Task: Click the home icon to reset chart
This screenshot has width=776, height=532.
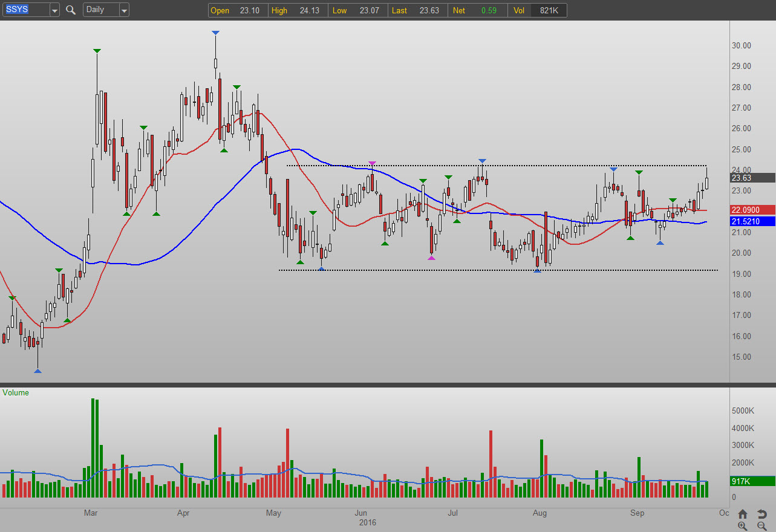Action: [x=743, y=514]
